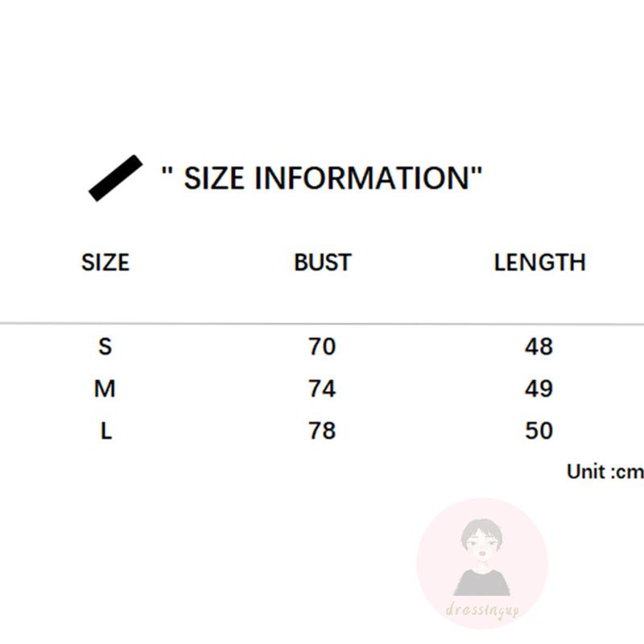Click bust value 74

[x=322, y=389]
